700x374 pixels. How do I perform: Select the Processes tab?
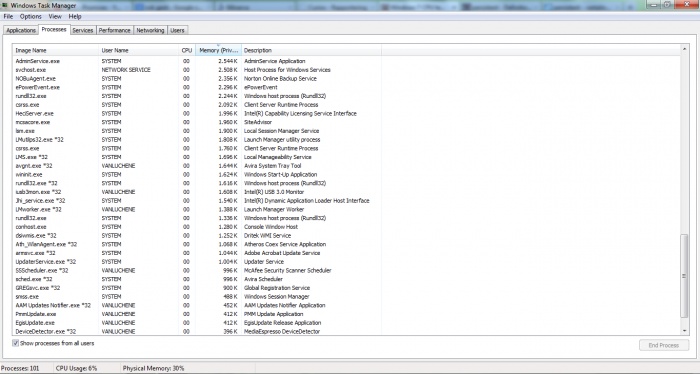[54, 29]
